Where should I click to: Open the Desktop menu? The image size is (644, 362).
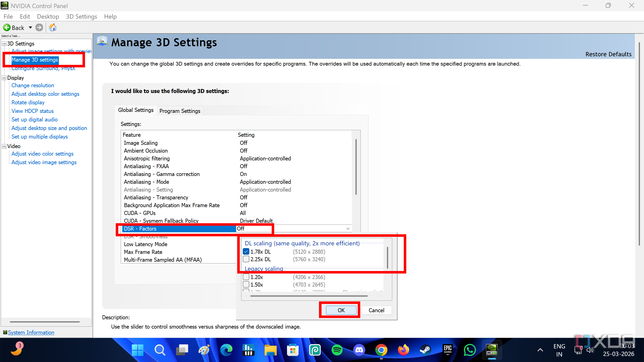(x=48, y=17)
